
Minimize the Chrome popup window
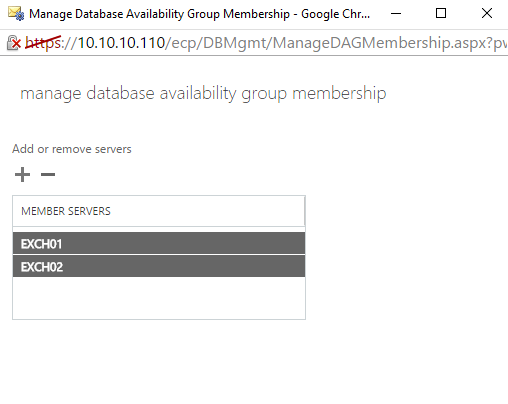(x=396, y=14)
